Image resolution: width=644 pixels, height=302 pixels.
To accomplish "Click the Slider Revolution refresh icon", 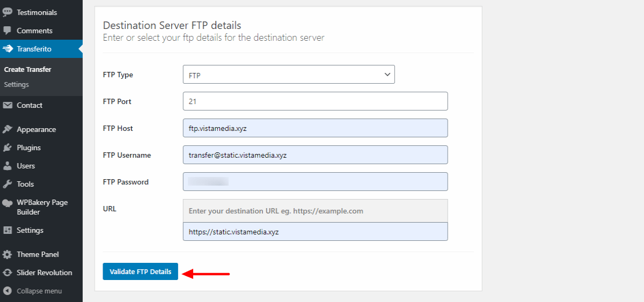I will pos(8,272).
